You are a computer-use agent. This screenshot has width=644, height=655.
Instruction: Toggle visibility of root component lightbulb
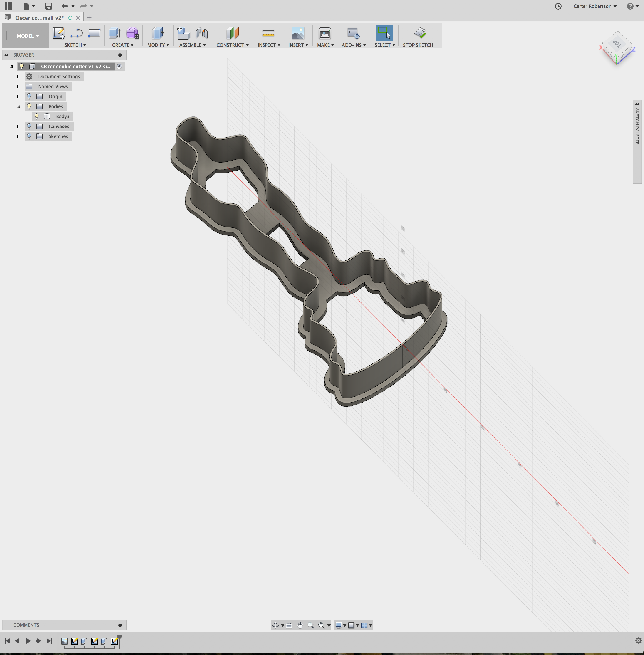pyautogui.click(x=22, y=66)
